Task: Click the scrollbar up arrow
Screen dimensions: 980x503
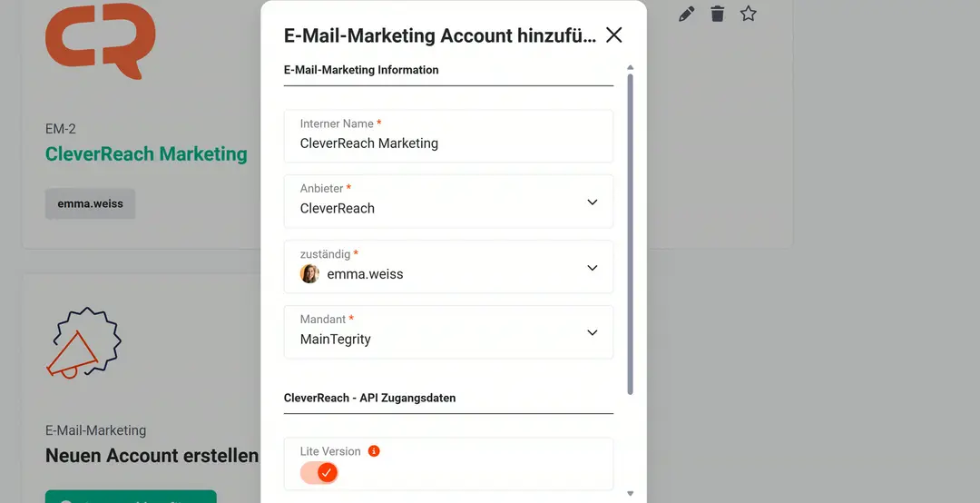Action: point(630,67)
